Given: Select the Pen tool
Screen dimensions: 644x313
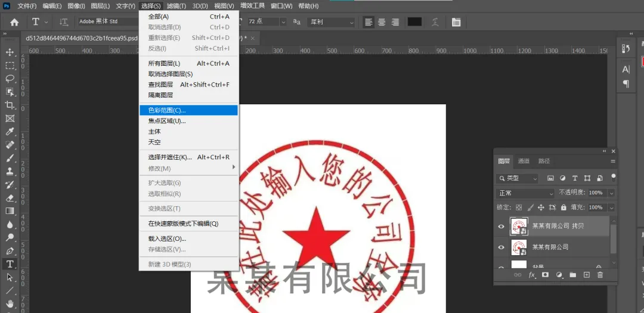Looking at the screenshot, I should 10,250.
